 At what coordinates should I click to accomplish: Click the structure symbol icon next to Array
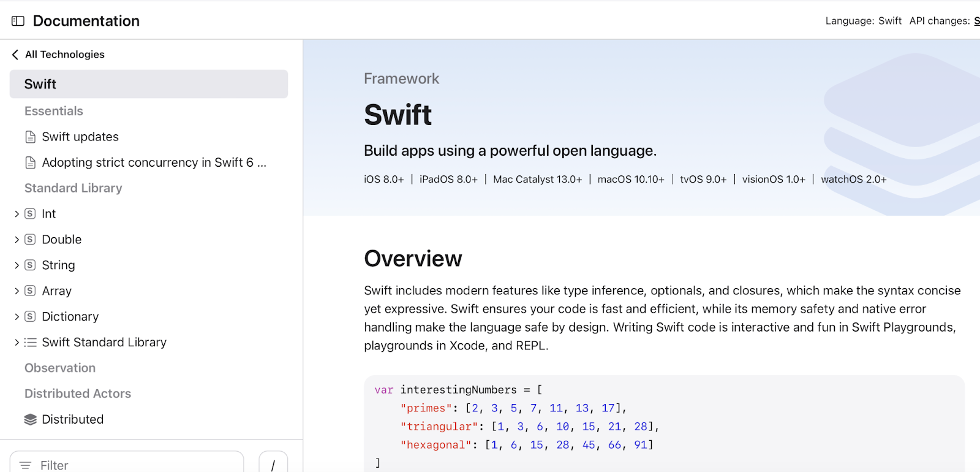tap(30, 291)
